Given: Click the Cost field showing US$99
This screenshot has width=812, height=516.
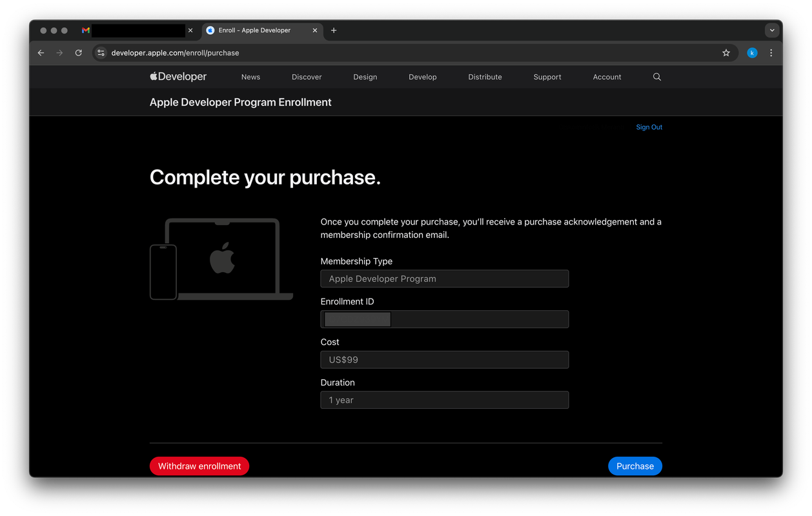Looking at the screenshot, I should pos(445,360).
